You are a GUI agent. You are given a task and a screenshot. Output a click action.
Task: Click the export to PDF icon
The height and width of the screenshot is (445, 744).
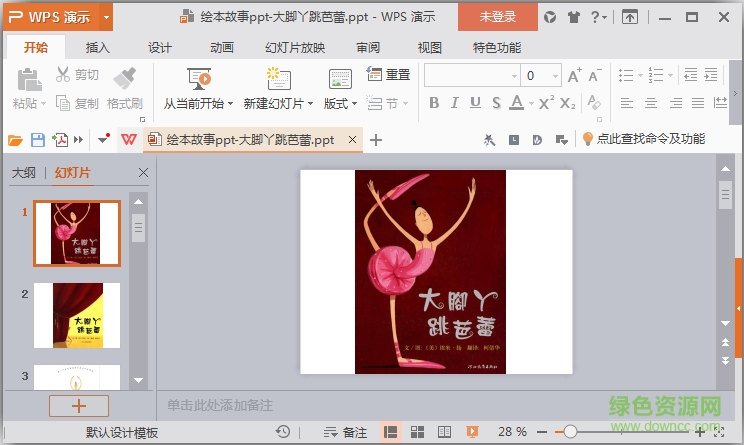[x=60, y=140]
